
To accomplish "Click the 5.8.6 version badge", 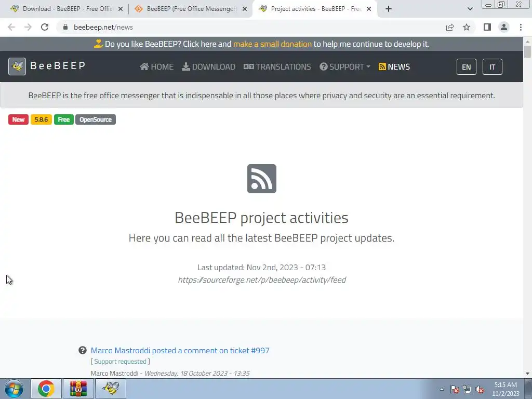I will click(x=41, y=119).
